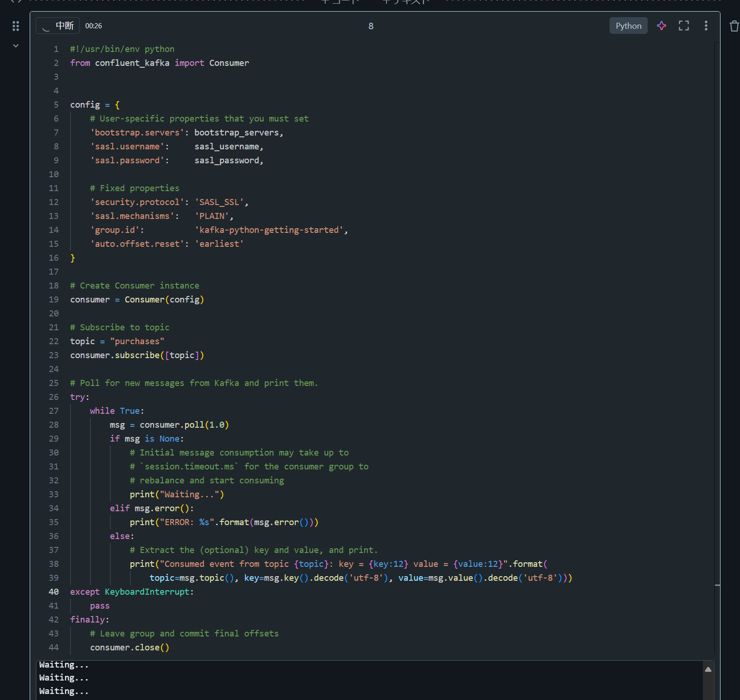Click the 'except KeyboardInterrupt:' line

(132, 592)
